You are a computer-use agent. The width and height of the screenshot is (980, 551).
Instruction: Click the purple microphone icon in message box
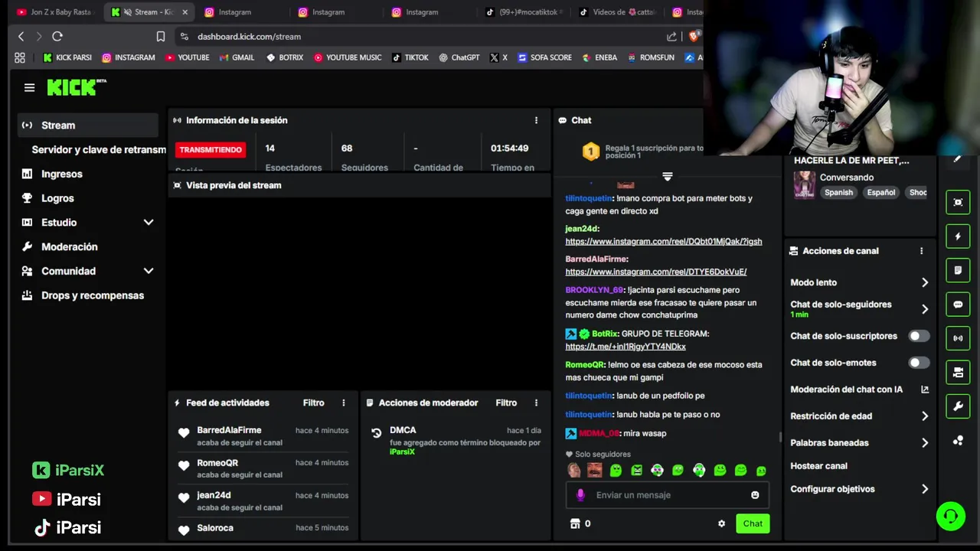[580, 495]
